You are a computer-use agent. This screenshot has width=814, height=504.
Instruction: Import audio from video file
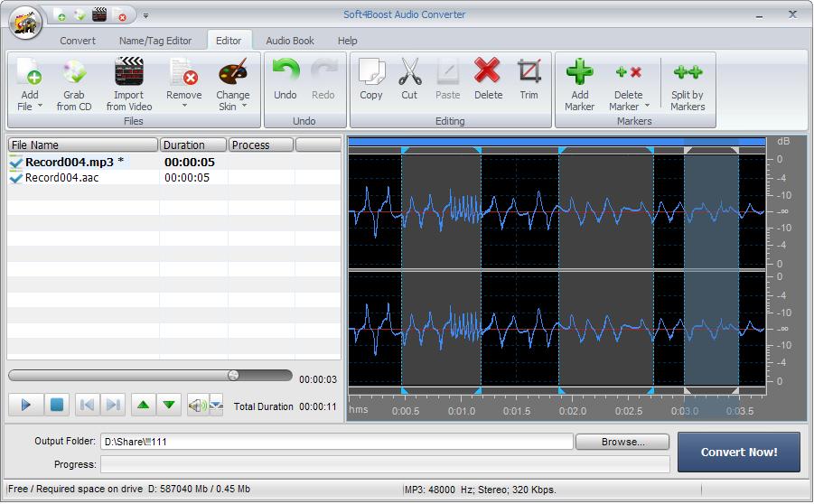(x=129, y=74)
